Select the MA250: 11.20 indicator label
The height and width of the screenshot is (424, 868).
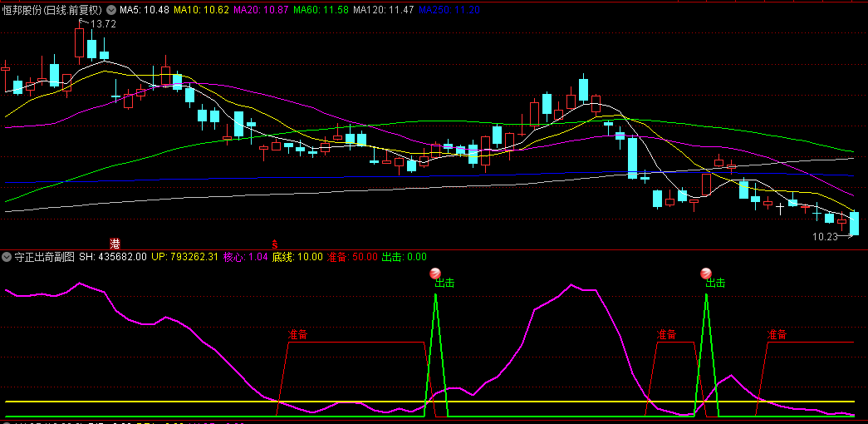pyautogui.click(x=449, y=10)
